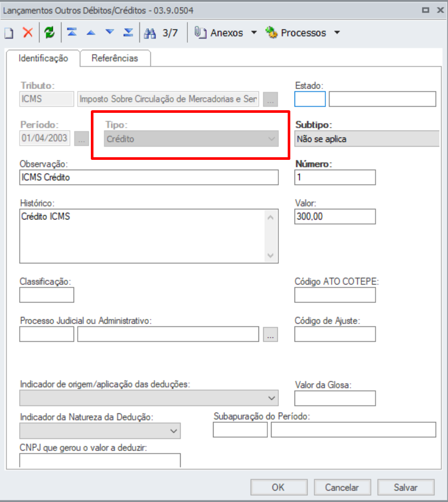Click Processo Judicial description field
This screenshot has height=502, width=448.
[x=168, y=334]
